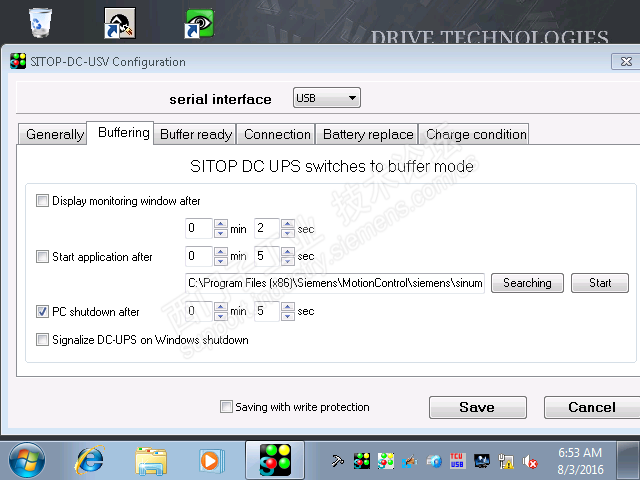Open the Recycle Bin desktop icon
The height and width of the screenshot is (480, 640).
[40, 22]
